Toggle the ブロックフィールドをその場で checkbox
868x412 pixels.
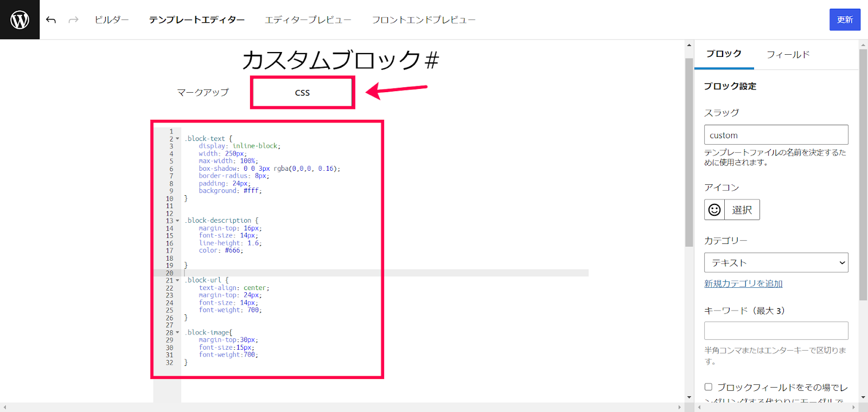709,387
